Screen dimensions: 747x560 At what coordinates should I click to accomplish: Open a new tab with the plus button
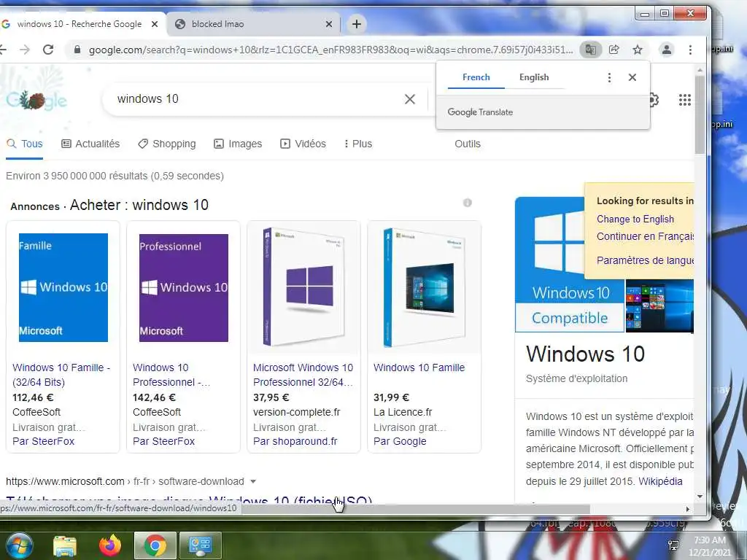click(x=356, y=24)
